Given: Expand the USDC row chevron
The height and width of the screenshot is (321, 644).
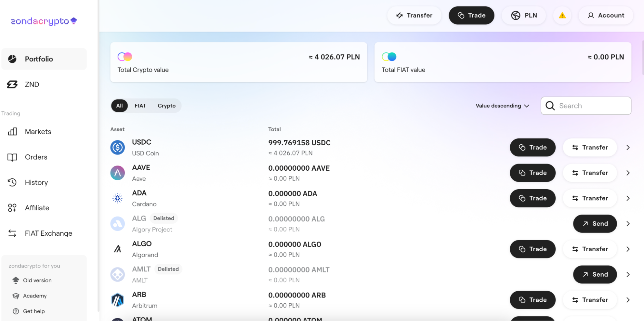Looking at the screenshot, I should pos(628,147).
